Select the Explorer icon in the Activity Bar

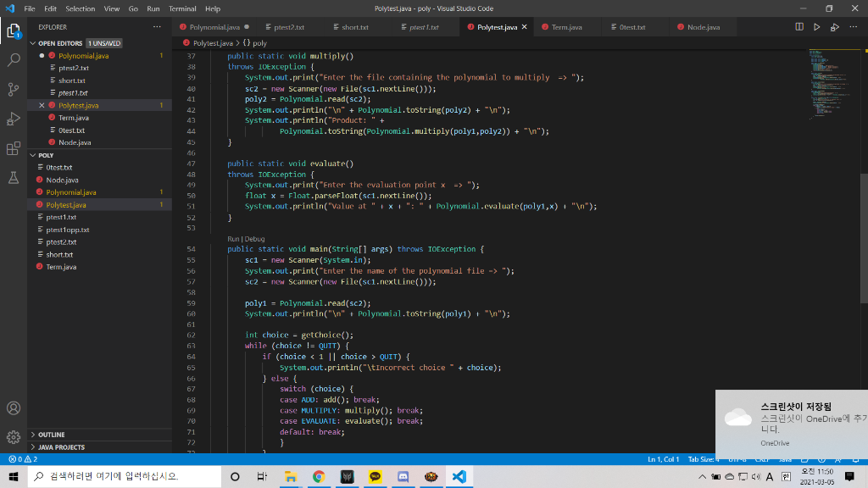13,30
